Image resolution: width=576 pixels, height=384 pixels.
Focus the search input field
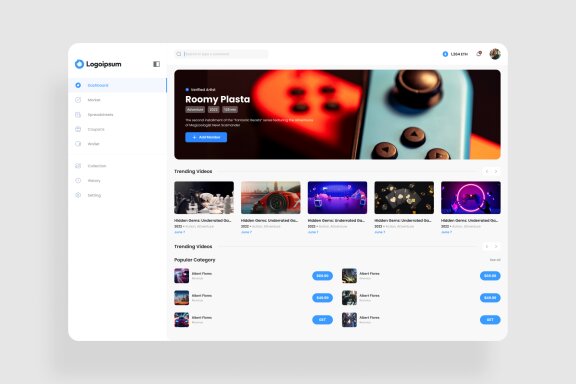point(221,54)
